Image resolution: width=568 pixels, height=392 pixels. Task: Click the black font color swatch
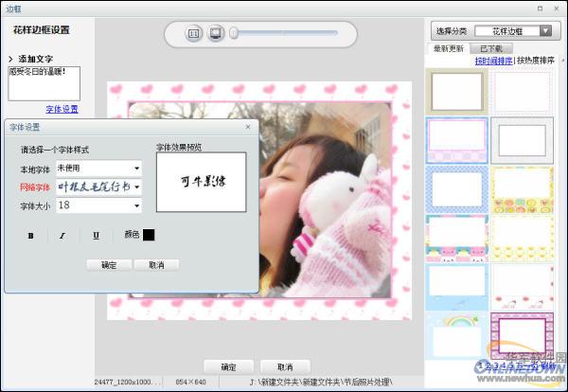149,235
